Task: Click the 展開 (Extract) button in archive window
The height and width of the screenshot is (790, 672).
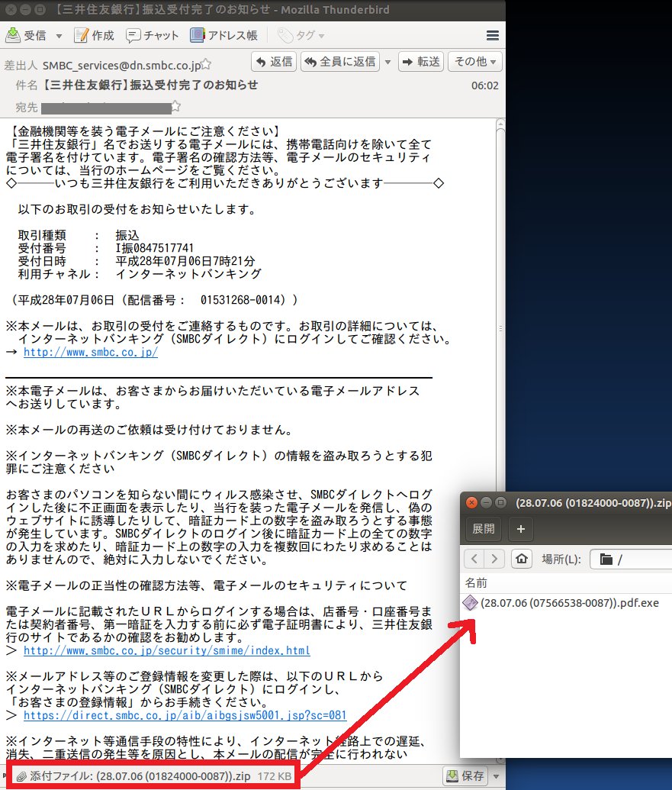Action: (x=484, y=529)
